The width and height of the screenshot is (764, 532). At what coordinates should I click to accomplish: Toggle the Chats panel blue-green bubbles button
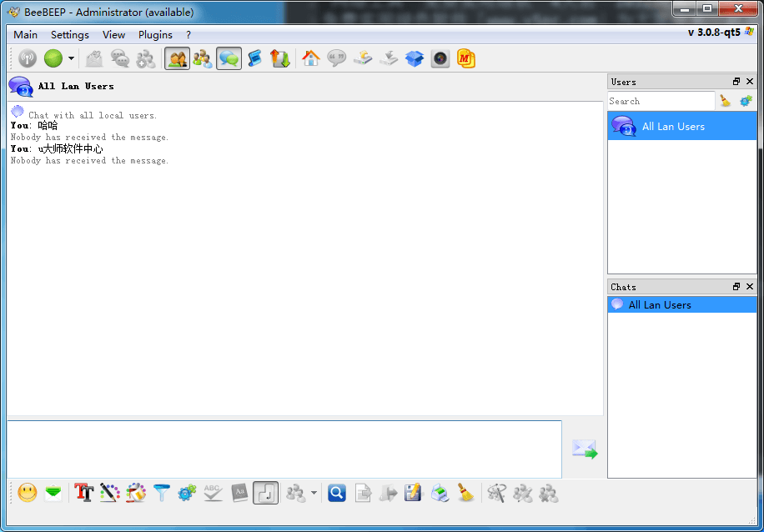(x=229, y=58)
